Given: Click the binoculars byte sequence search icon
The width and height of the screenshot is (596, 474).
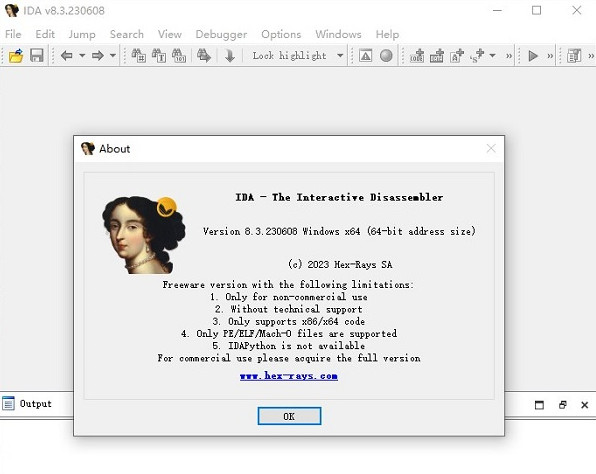Looking at the screenshot, I should (x=179, y=56).
